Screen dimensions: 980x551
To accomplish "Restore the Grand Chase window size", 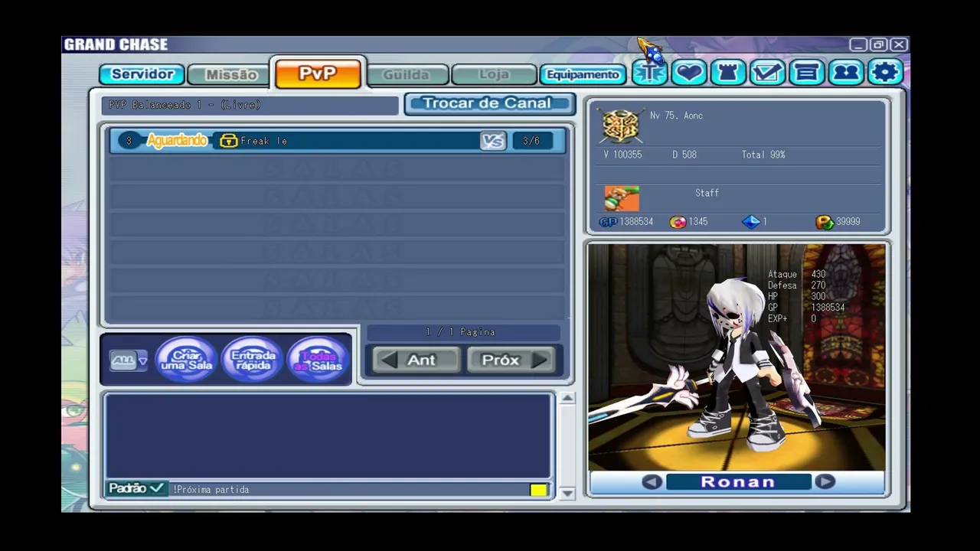I will 879,44.
